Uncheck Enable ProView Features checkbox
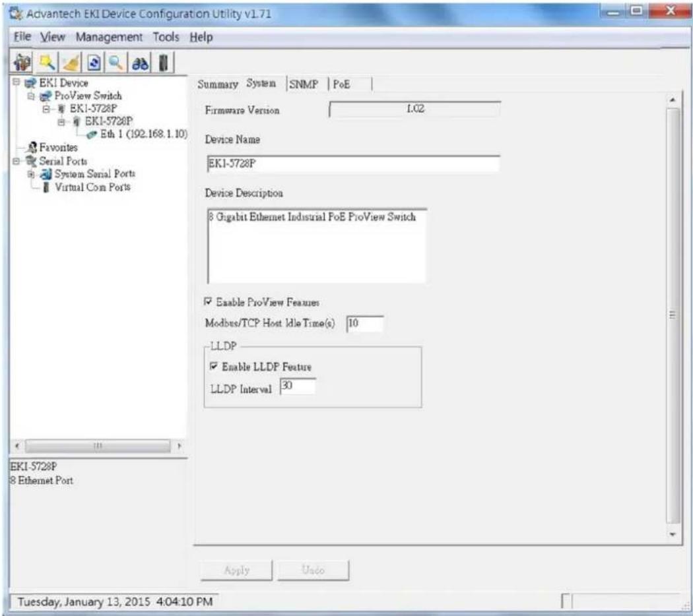The height and width of the screenshot is (616, 693). click(x=208, y=301)
